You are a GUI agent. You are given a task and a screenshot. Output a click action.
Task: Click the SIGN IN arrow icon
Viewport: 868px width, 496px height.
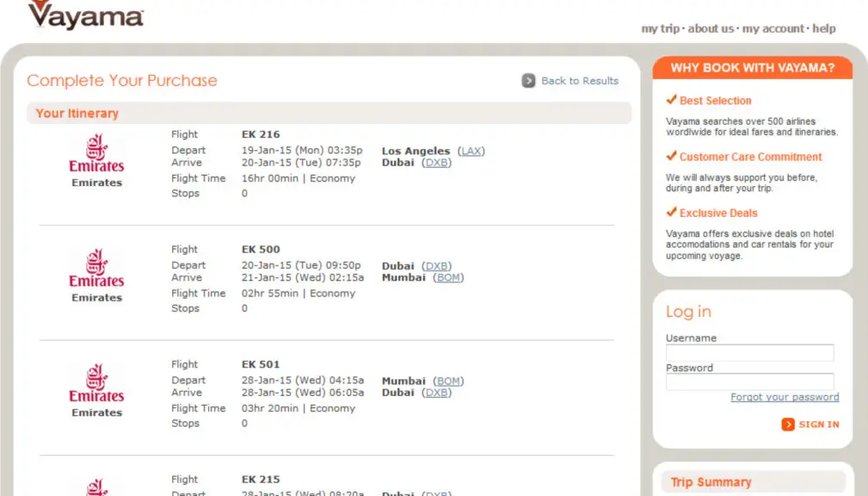tap(788, 425)
